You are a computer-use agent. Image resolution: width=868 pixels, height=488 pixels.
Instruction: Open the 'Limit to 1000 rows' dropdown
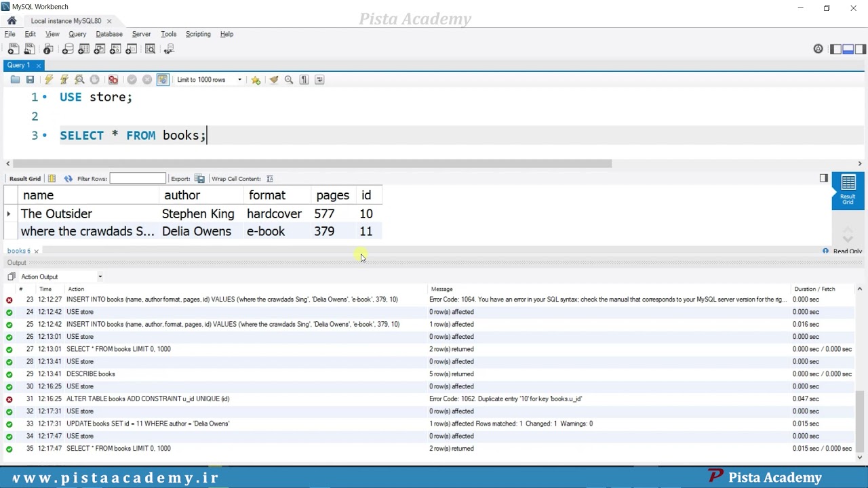tap(209, 80)
